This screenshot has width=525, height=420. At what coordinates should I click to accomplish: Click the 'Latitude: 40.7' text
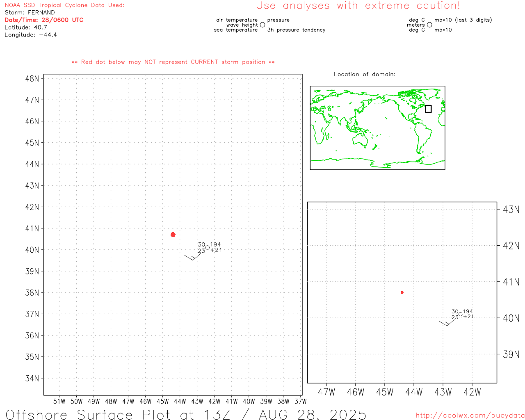26,27
